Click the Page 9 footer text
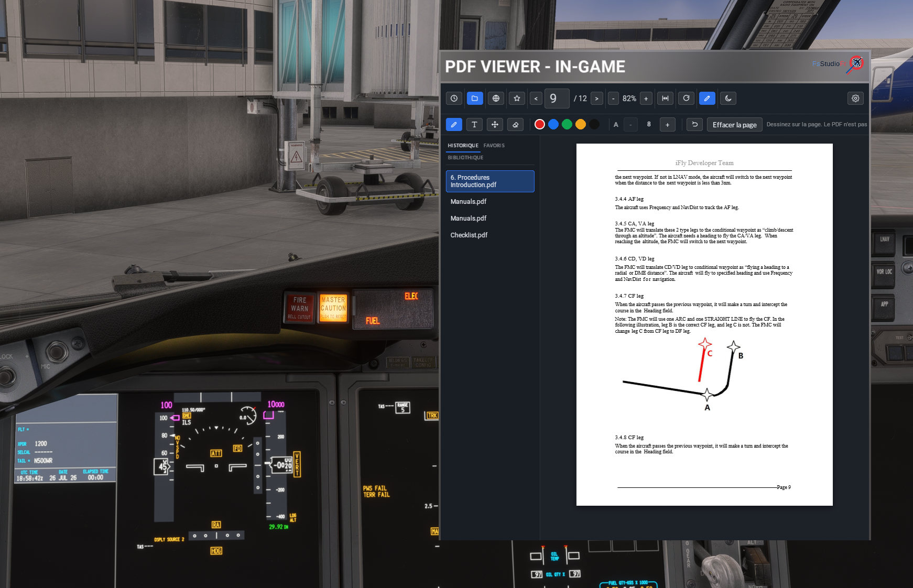 [x=784, y=487]
